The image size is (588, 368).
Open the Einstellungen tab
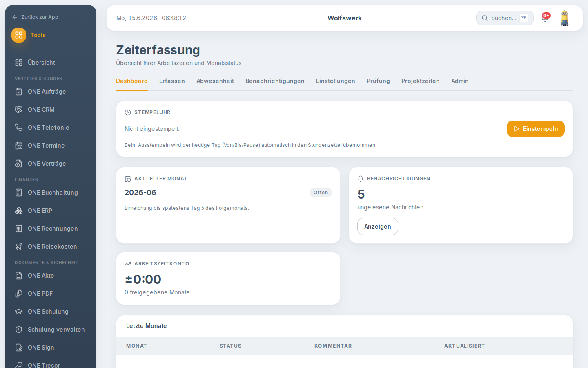[x=336, y=81]
